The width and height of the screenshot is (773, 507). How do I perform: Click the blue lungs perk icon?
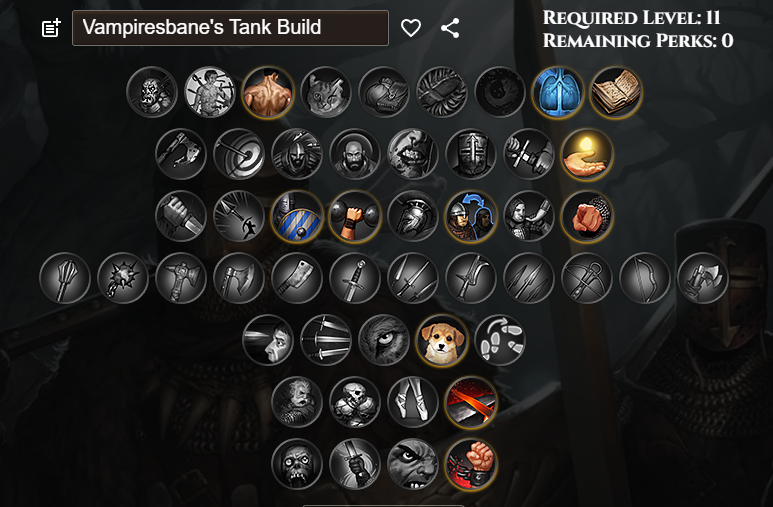[x=558, y=93]
